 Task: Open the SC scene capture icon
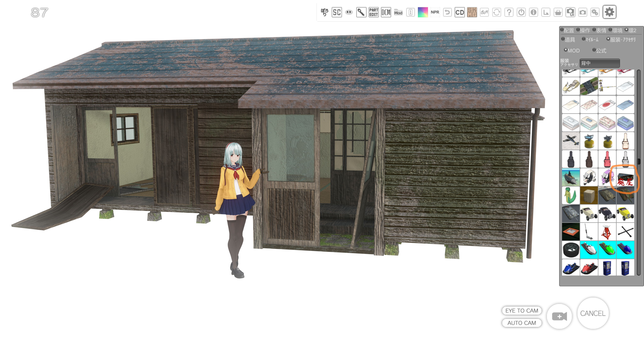point(336,12)
